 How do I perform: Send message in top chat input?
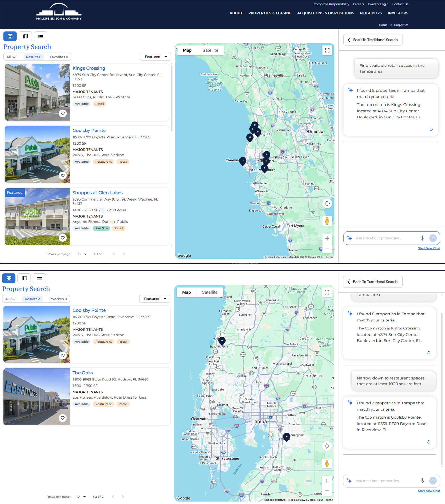pos(433,238)
